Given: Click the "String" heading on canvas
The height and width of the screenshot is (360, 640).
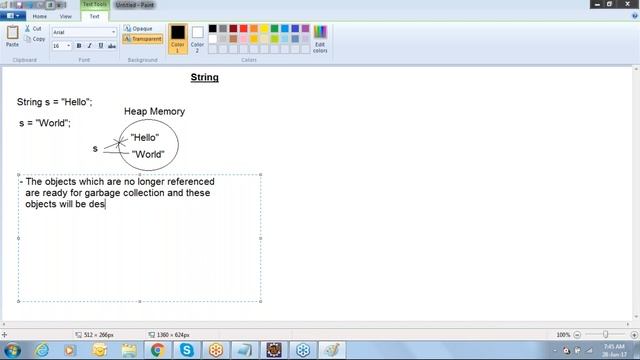Looking at the screenshot, I should tap(204, 77).
